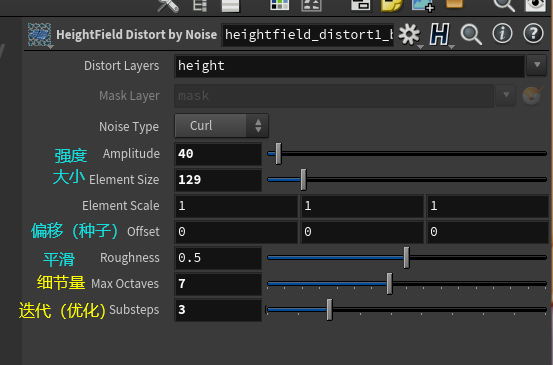This screenshot has width=553, height=365.
Task: Click the yellow sticky note toolbar icon
Action: (x=392, y=6)
